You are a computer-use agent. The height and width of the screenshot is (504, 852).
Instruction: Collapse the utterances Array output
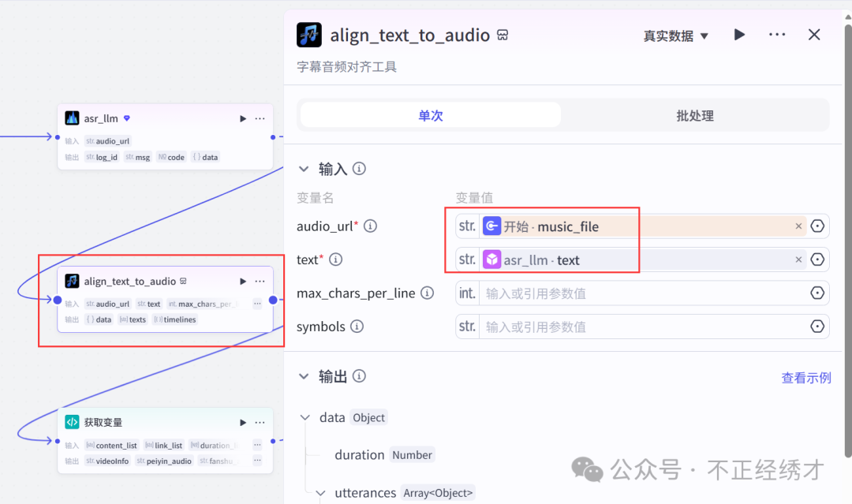(319, 492)
